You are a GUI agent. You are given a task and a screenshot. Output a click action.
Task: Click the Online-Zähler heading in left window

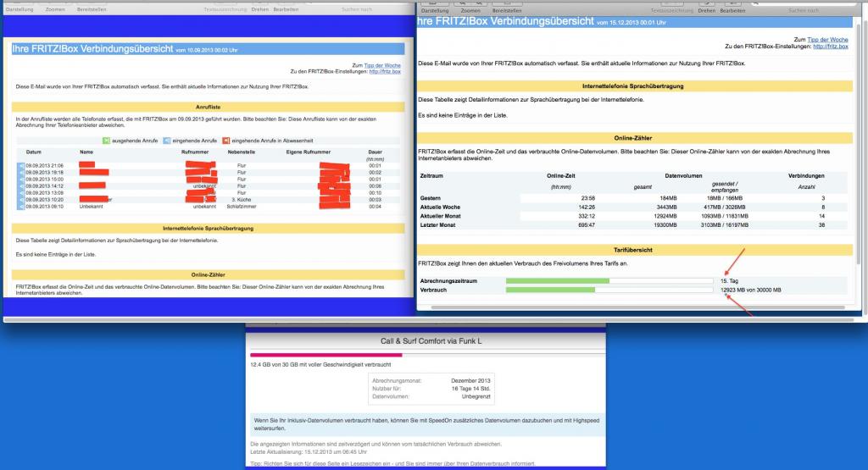point(209,274)
